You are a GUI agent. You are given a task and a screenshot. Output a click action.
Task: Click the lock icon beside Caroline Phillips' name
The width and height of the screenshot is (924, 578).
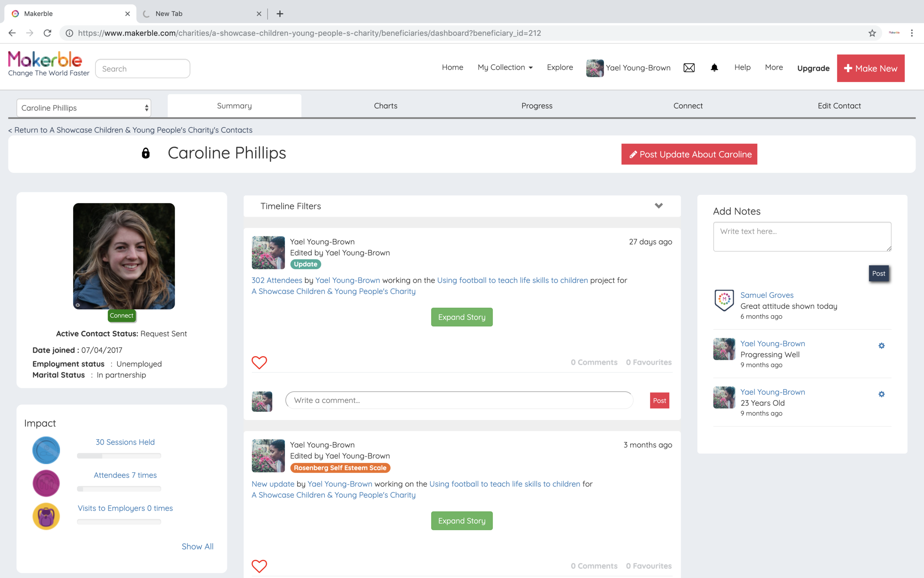[146, 153]
